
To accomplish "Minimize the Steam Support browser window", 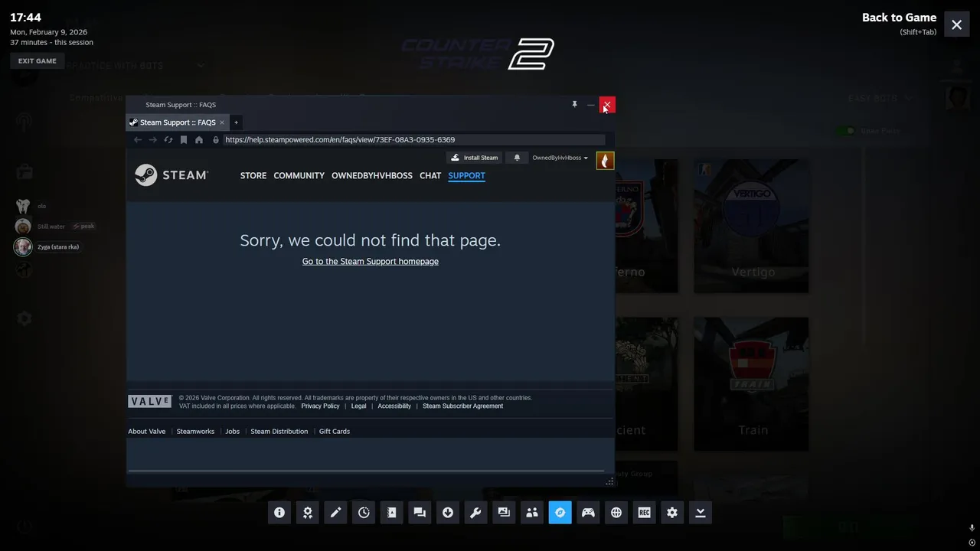I will coord(590,104).
